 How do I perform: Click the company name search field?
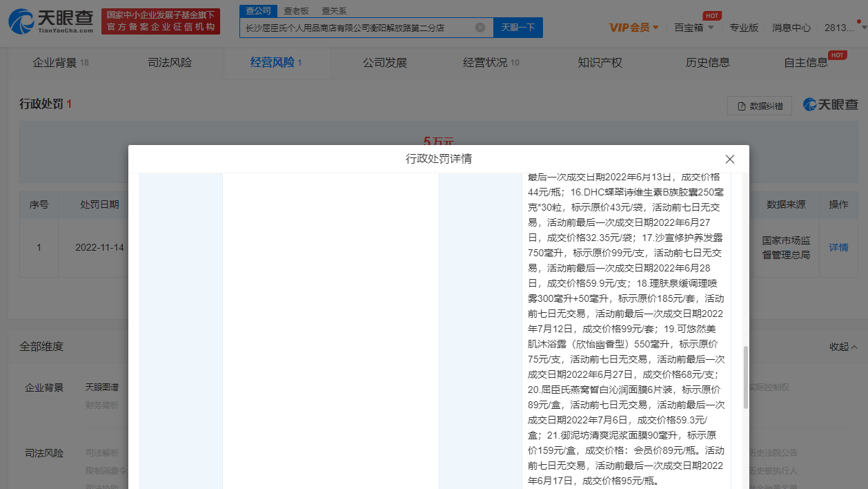pyautogui.click(x=355, y=28)
